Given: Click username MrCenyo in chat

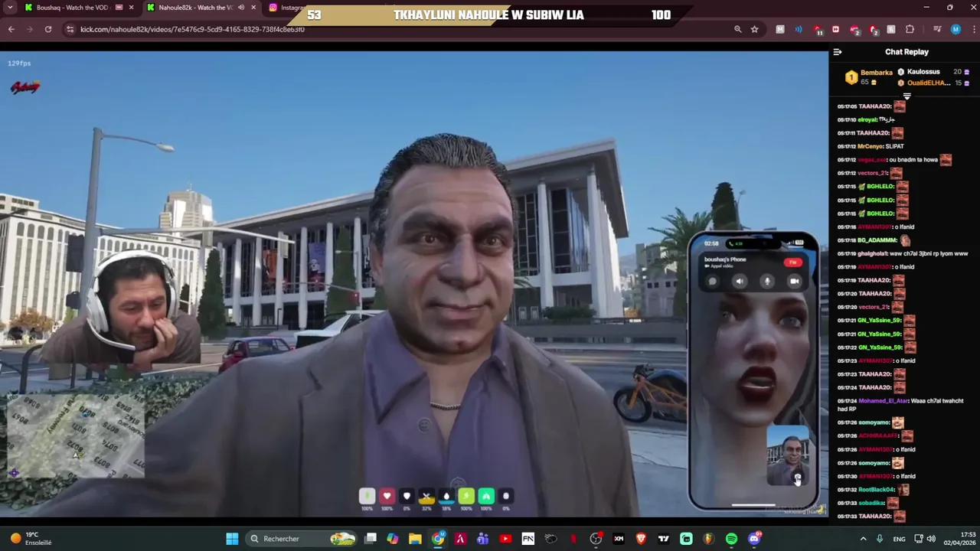Looking at the screenshot, I should tap(870, 146).
